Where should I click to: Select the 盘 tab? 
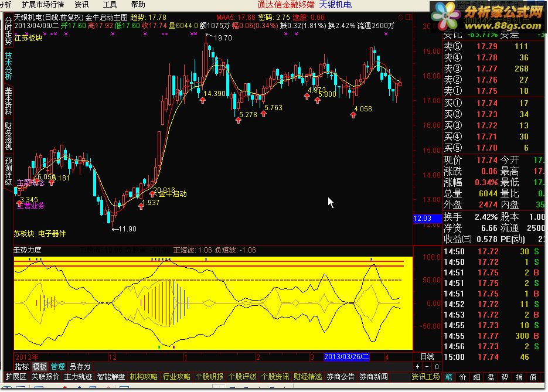coord(491,377)
